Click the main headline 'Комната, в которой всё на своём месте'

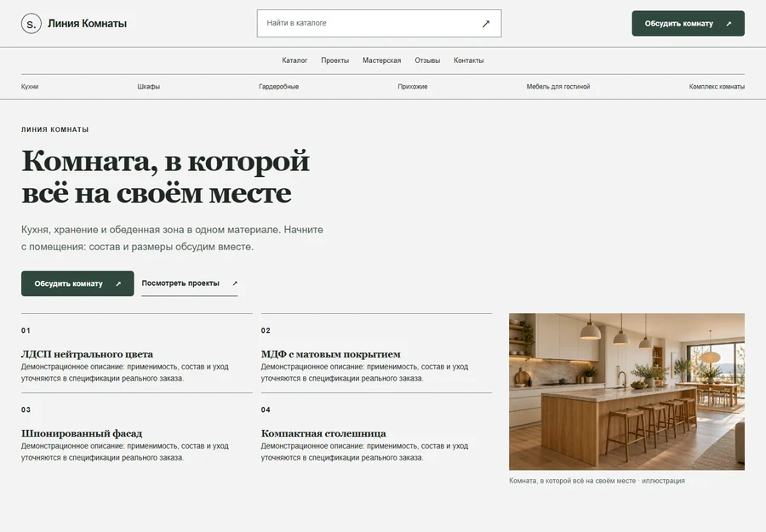click(x=166, y=177)
